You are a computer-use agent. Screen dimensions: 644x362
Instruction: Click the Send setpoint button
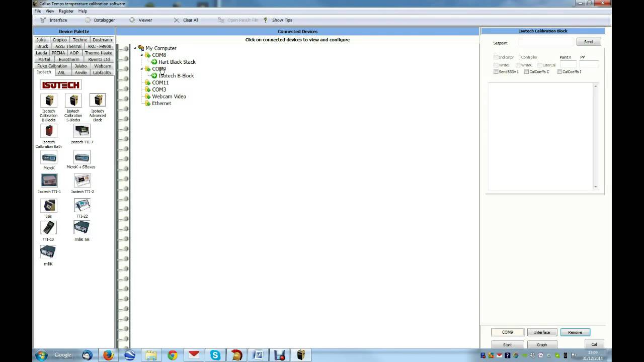coord(588,42)
